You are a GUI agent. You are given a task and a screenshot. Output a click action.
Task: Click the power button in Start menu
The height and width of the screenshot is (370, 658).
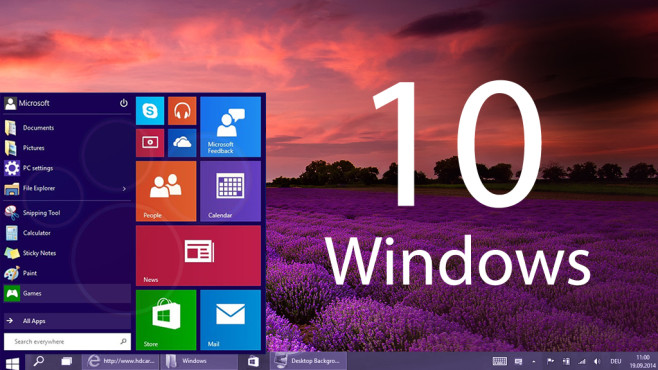(x=123, y=103)
